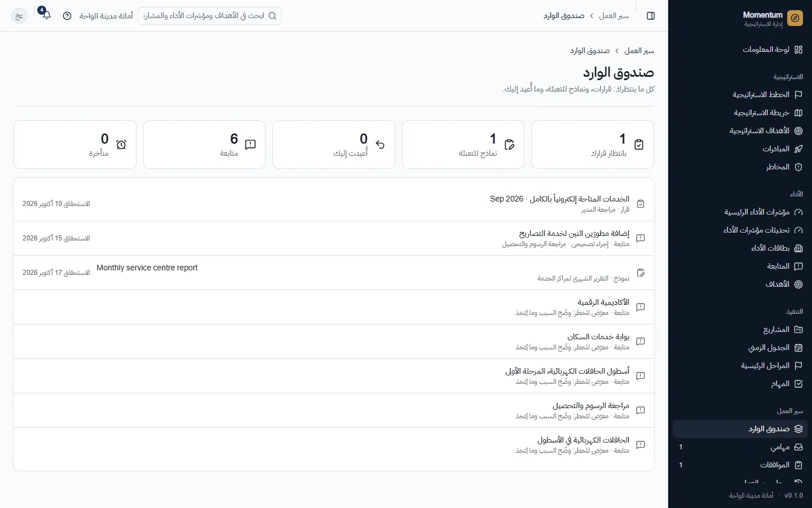Image resolution: width=812 pixels, height=508 pixels.
Task: Click the calendar icon beside الجدول الزمني
Action: point(798,348)
